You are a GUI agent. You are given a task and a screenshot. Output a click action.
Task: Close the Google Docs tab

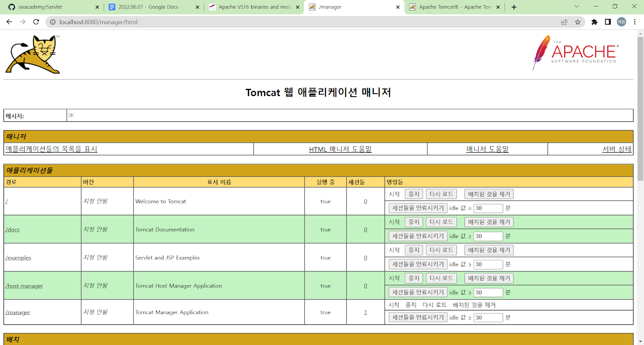pyautogui.click(x=197, y=7)
